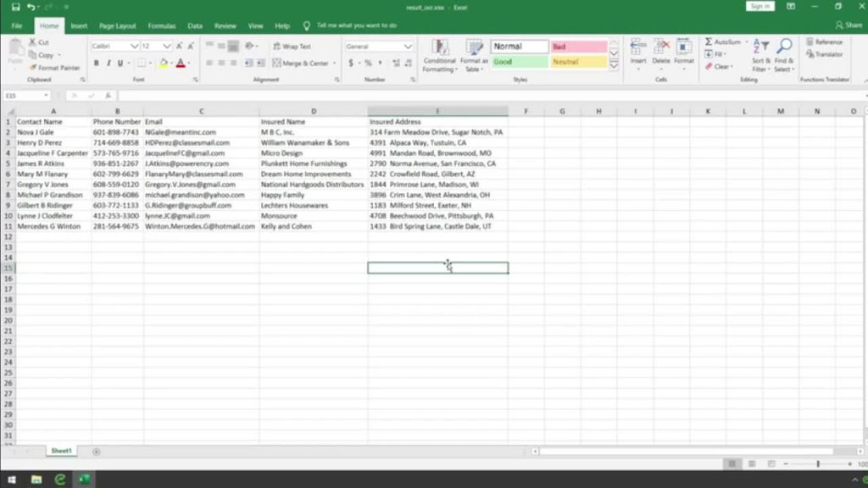868x488 pixels.
Task: Click the Cut scissors icon
Action: tap(33, 42)
